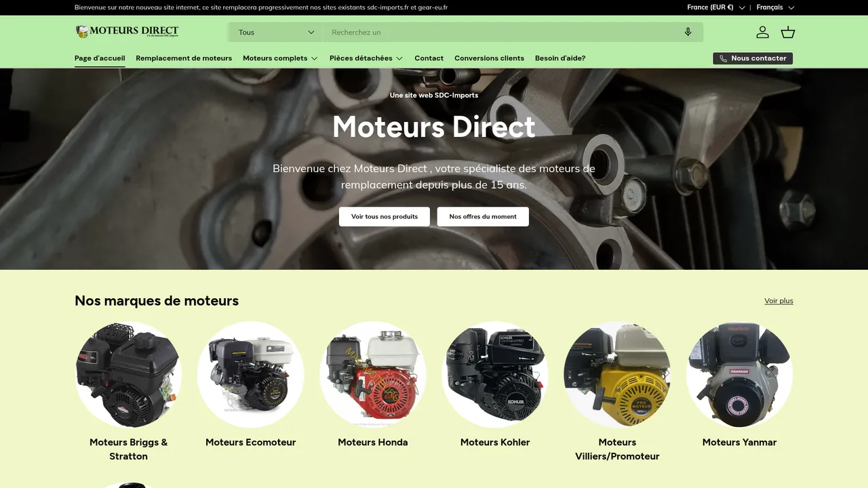
Task: Open the Contact menu item
Action: click(429, 58)
